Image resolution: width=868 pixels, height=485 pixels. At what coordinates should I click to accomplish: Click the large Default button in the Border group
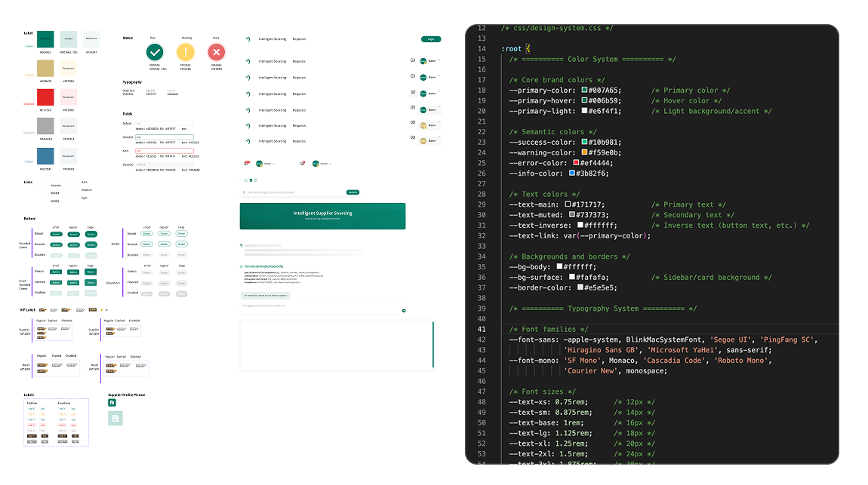click(x=182, y=233)
